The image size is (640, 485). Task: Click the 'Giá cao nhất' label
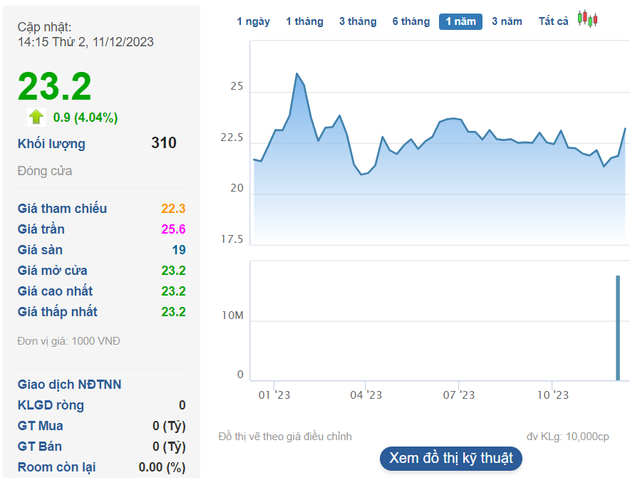coord(55,291)
